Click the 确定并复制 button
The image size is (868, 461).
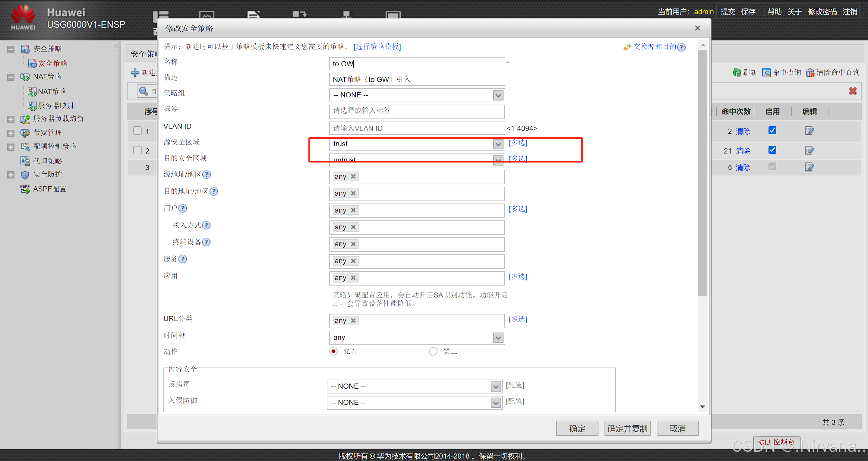[x=627, y=428]
